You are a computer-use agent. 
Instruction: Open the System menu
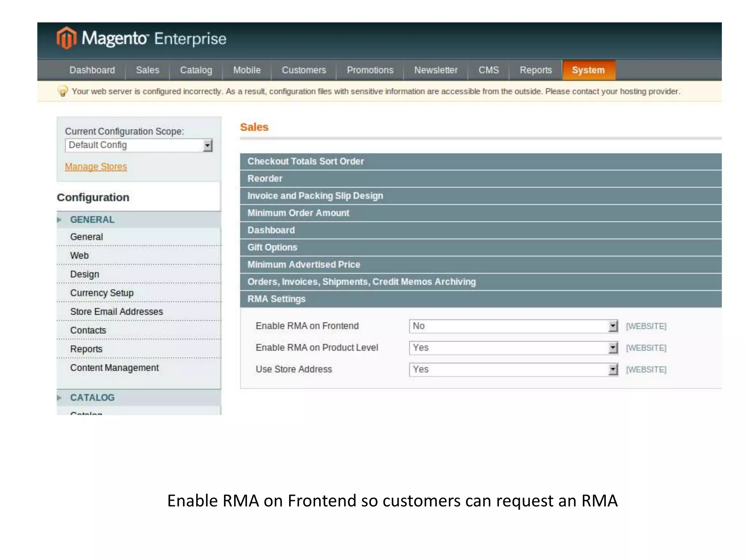(x=589, y=70)
